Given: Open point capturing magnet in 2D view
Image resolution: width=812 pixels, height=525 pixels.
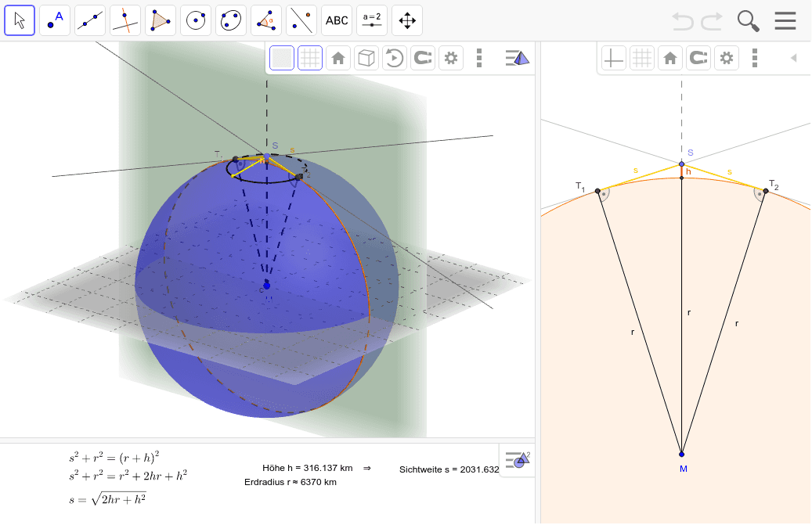Looking at the screenshot, I should click(698, 58).
